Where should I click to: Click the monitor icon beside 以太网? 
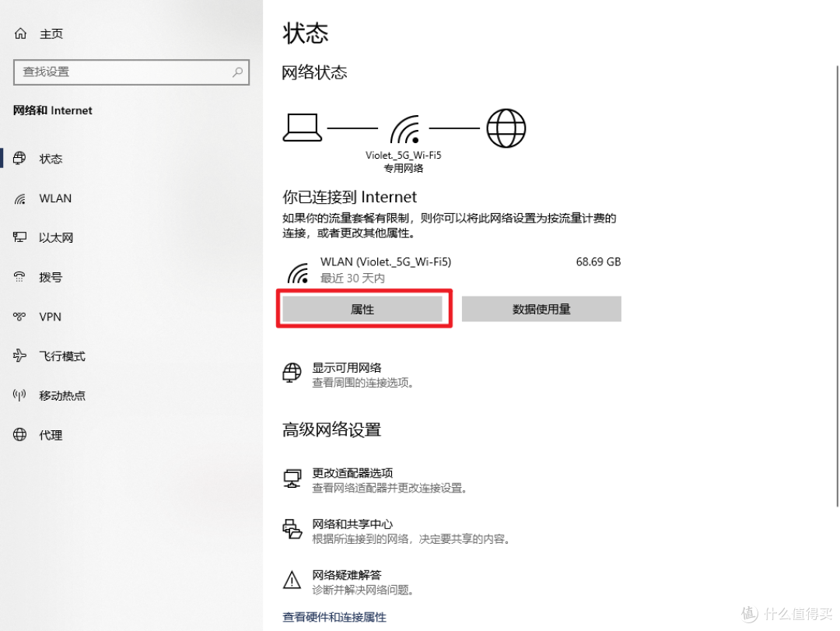[19, 237]
